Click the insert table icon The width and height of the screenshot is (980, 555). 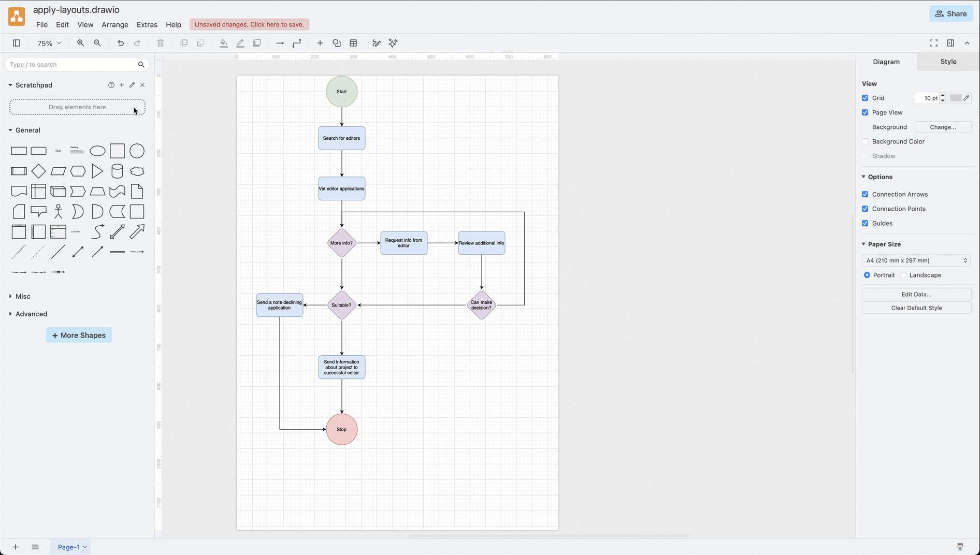pos(354,43)
